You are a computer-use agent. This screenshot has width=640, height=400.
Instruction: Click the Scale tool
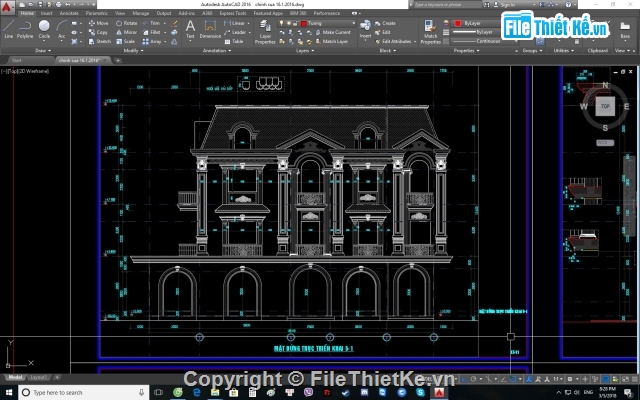[125, 41]
